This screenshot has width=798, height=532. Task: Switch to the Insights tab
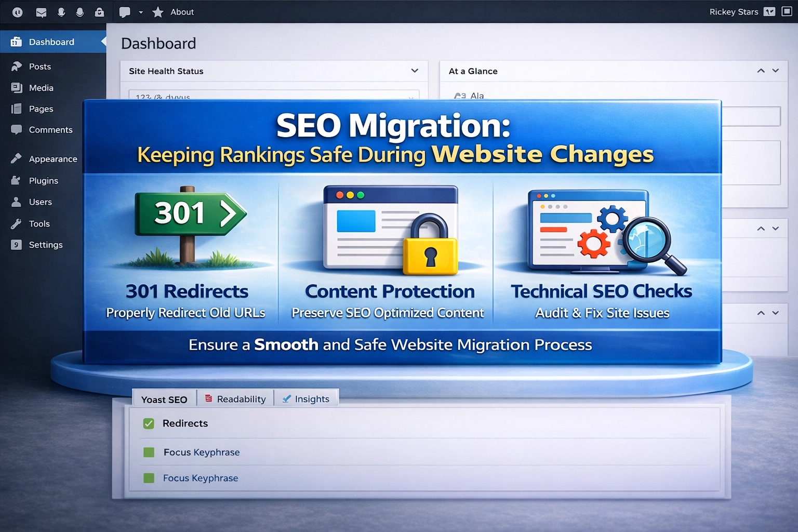tap(306, 399)
